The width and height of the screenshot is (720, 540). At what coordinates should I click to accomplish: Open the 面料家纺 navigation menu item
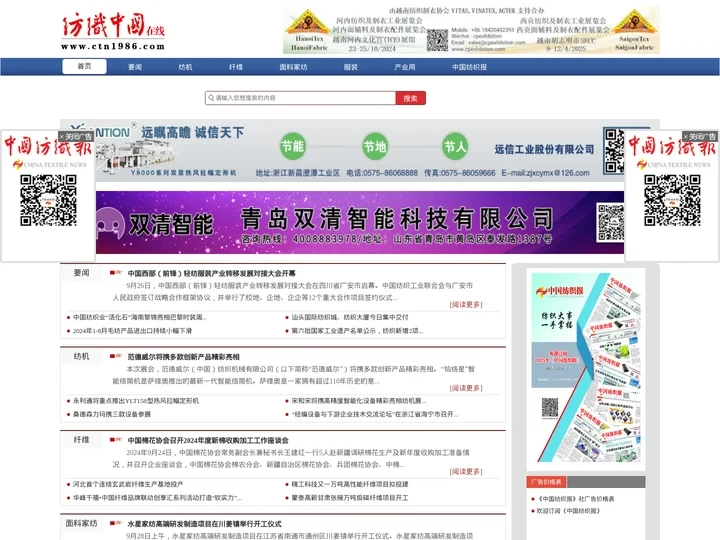tap(293, 67)
